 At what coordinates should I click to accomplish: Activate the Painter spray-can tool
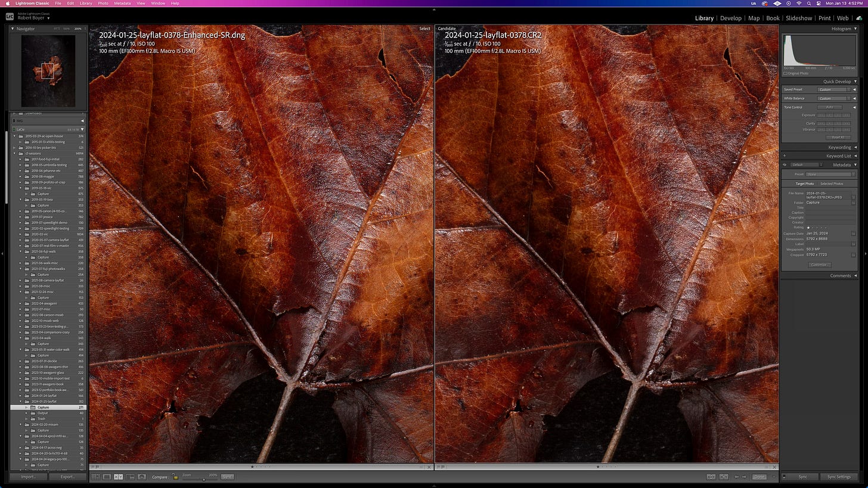141,477
